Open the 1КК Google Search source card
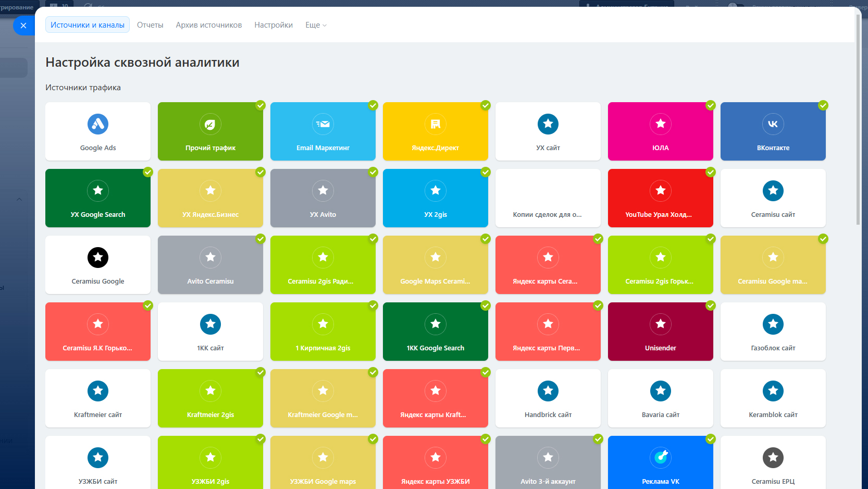The height and width of the screenshot is (489, 868). (x=436, y=332)
